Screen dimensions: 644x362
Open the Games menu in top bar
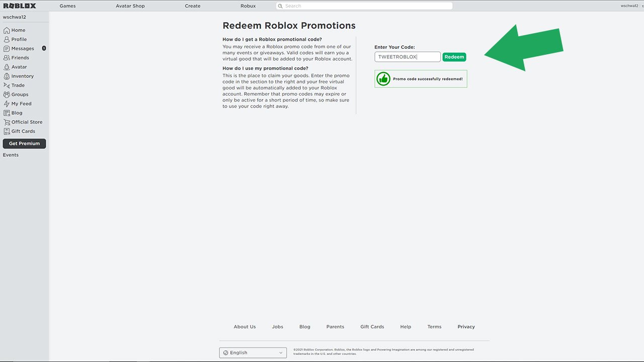pos(67,6)
